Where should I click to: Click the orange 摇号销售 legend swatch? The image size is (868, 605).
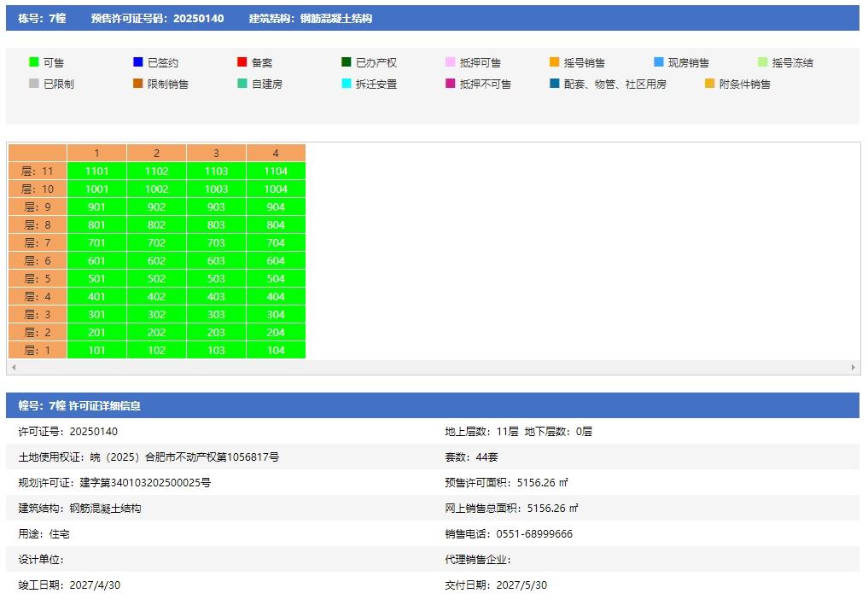pos(554,62)
